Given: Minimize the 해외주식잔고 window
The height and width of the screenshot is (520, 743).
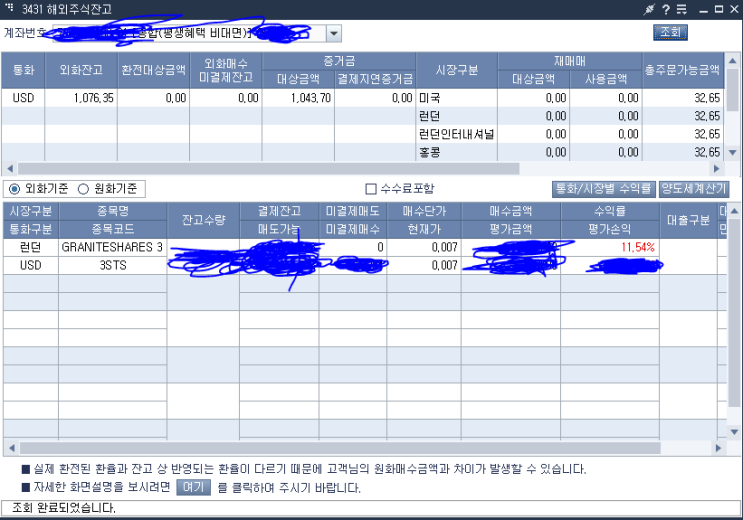Looking at the screenshot, I should (x=703, y=10).
